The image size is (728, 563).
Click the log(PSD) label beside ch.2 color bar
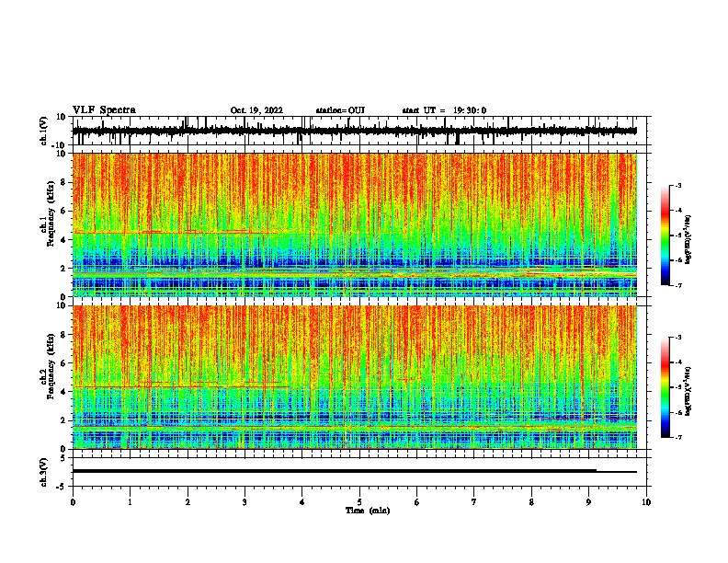click(x=688, y=391)
